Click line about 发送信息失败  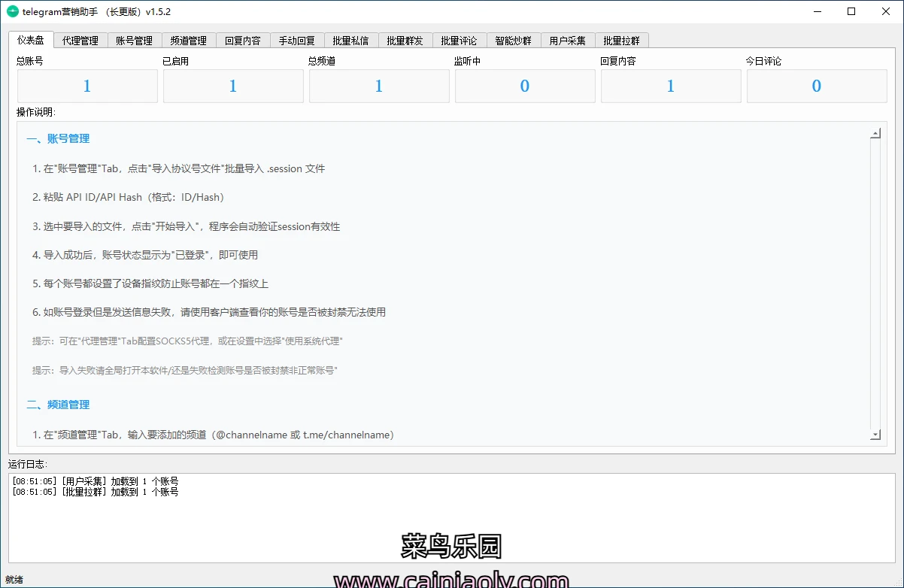tap(209, 312)
